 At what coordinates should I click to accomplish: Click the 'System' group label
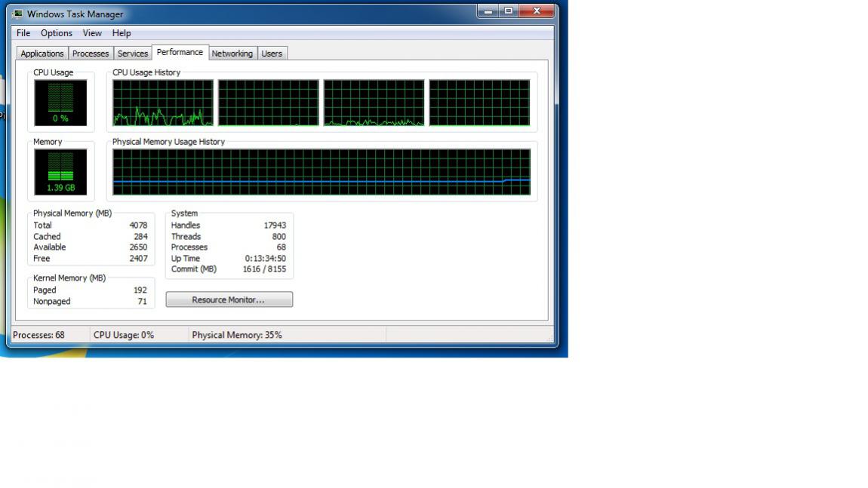(184, 213)
